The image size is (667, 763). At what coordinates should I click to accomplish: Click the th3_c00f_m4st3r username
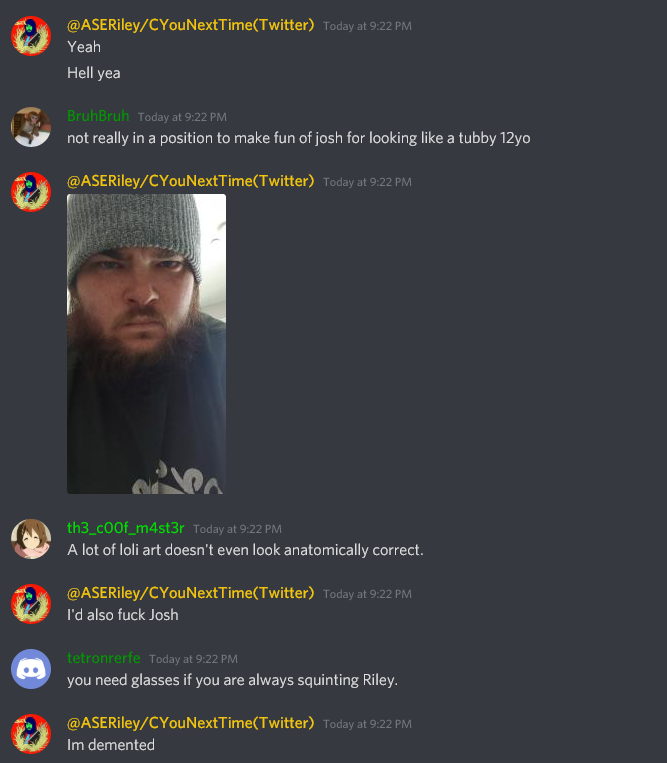click(x=126, y=528)
